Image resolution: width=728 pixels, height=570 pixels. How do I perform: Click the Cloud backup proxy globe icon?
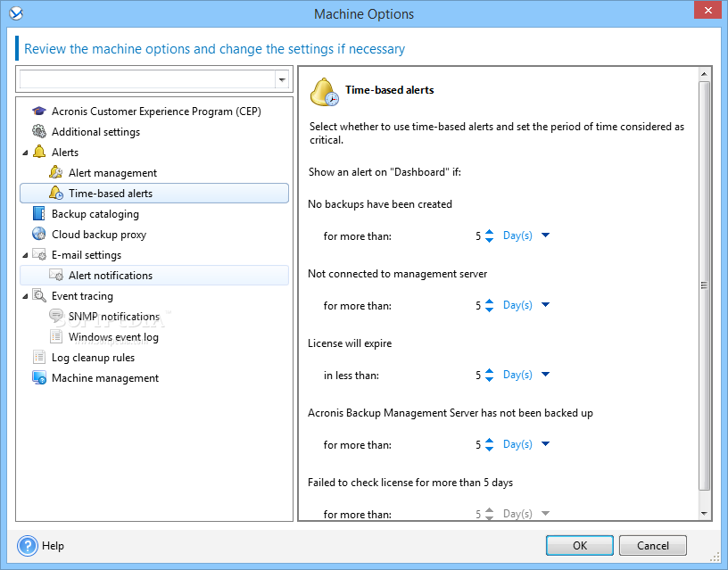coord(39,234)
